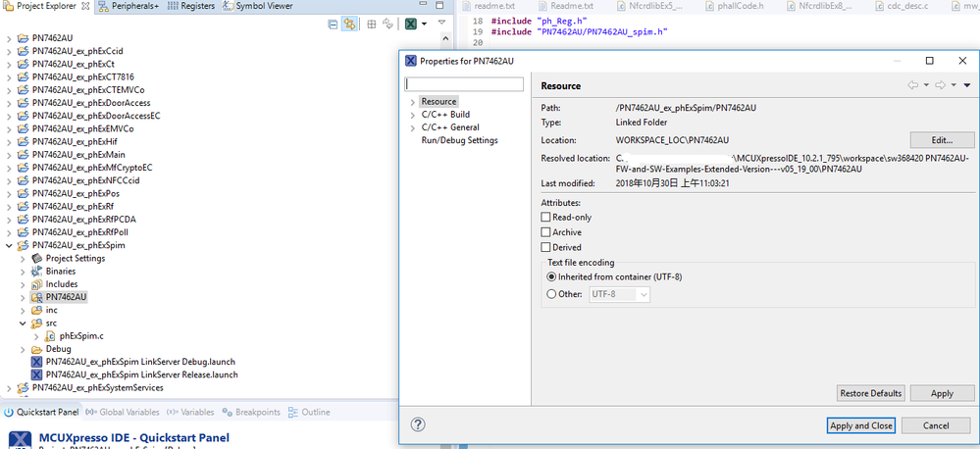Switch to Peripherals+ tab
980x449 pixels.
point(129,6)
